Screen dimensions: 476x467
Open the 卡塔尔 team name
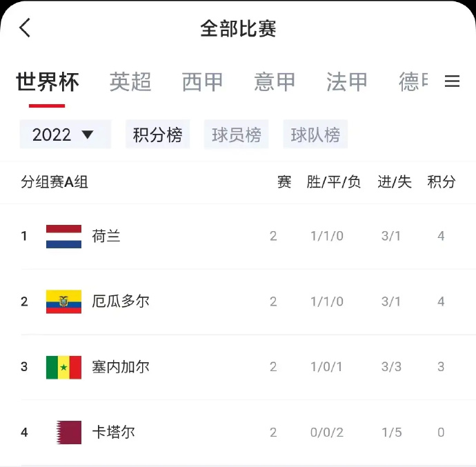click(113, 433)
